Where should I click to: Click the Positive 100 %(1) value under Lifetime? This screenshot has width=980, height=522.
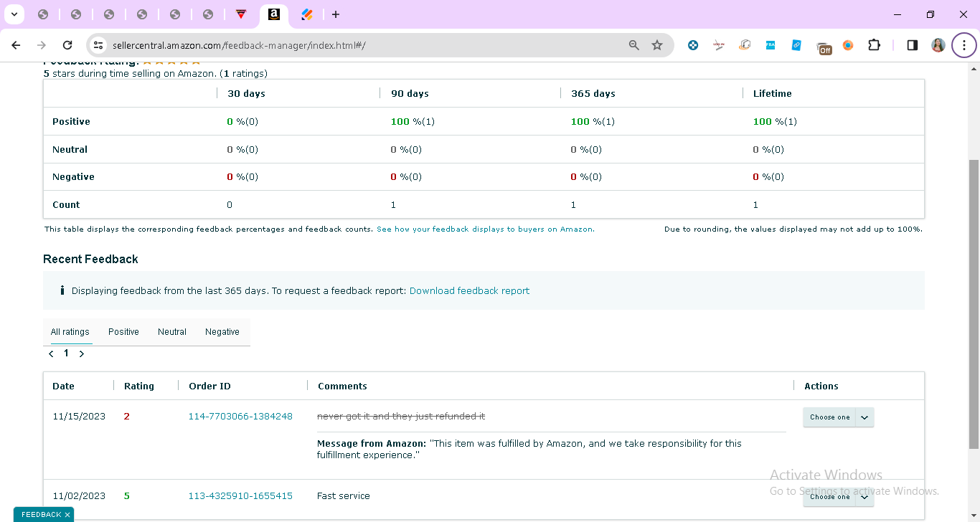(x=775, y=122)
